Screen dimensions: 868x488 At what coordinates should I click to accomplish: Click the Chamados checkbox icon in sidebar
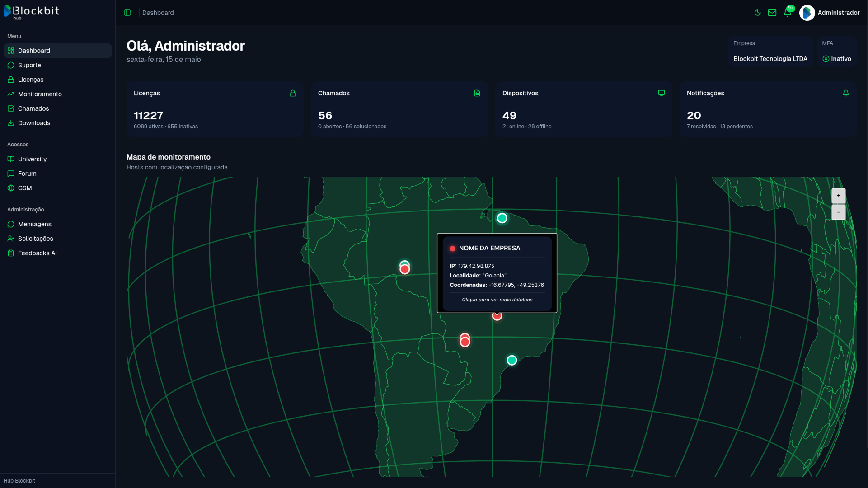(x=11, y=108)
